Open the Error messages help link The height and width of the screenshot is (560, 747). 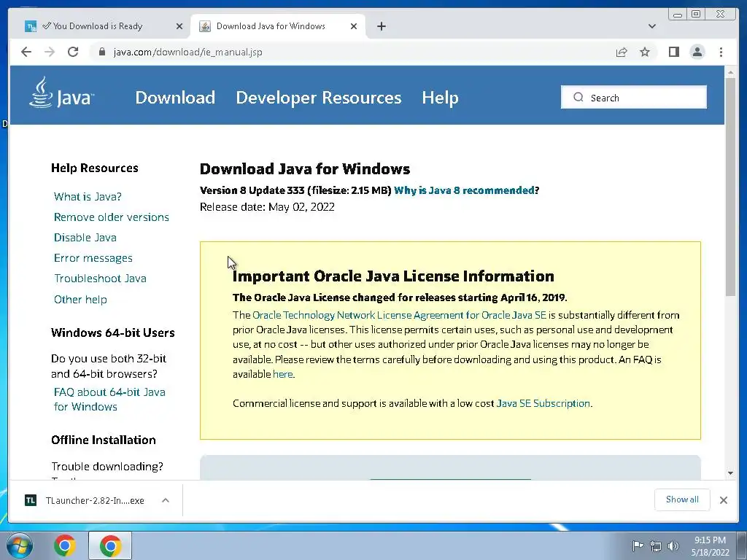pyautogui.click(x=93, y=258)
